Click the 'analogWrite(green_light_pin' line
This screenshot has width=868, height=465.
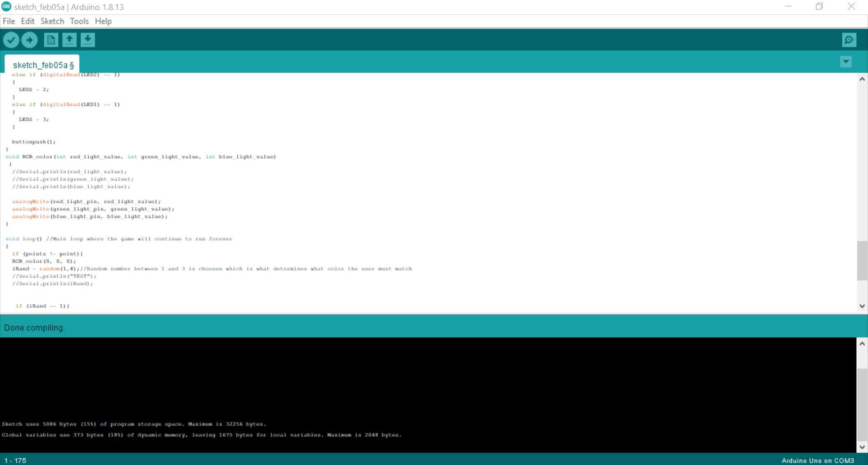(93, 209)
